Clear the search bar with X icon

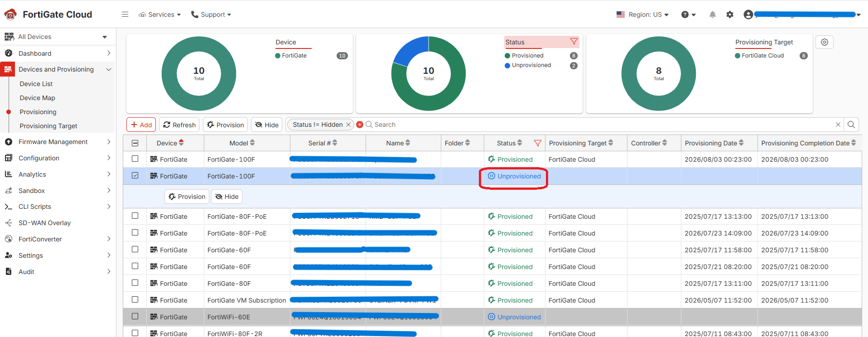pyautogui.click(x=838, y=125)
